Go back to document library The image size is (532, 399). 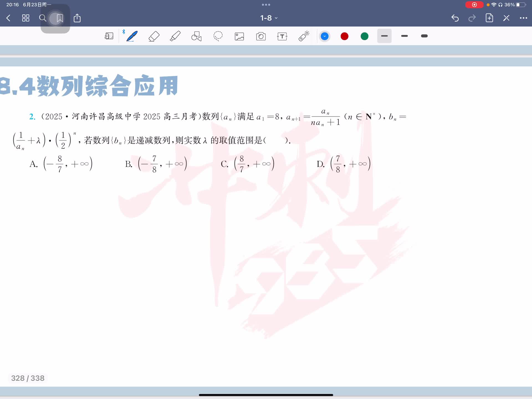[x=8, y=18]
